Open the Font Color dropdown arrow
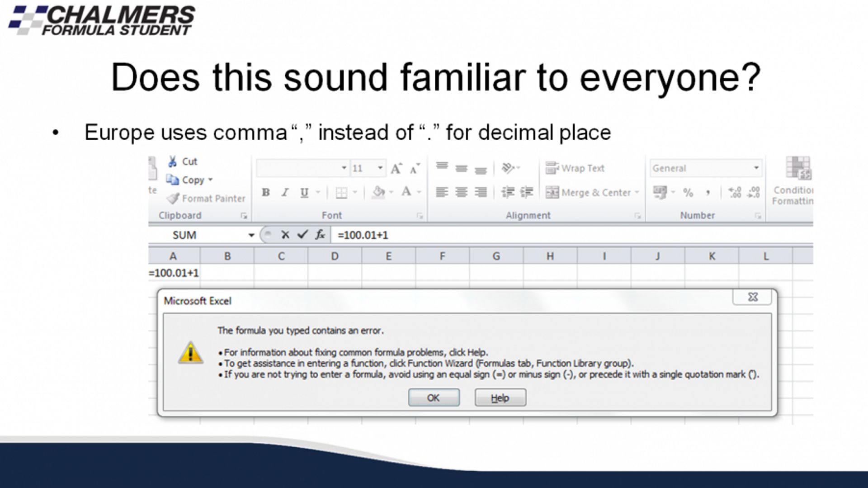868x488 pixels. (419, 192)
